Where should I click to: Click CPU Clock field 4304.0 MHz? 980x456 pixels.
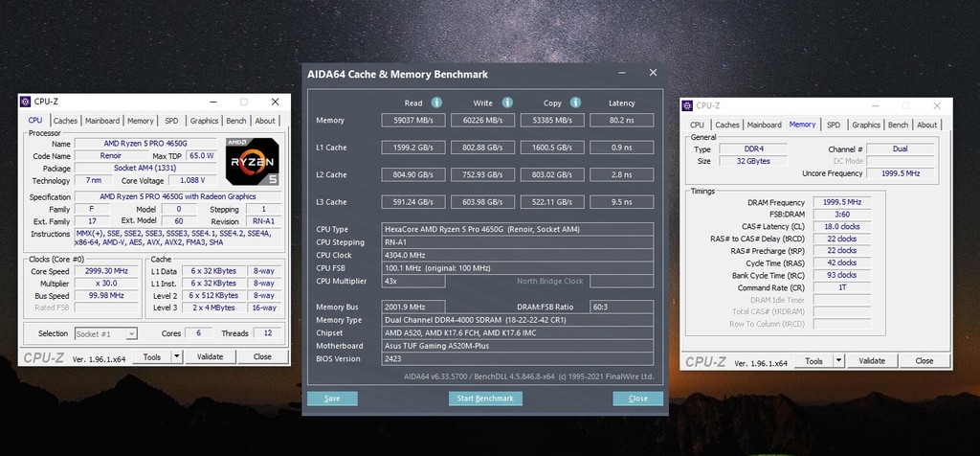pos(518,255)
